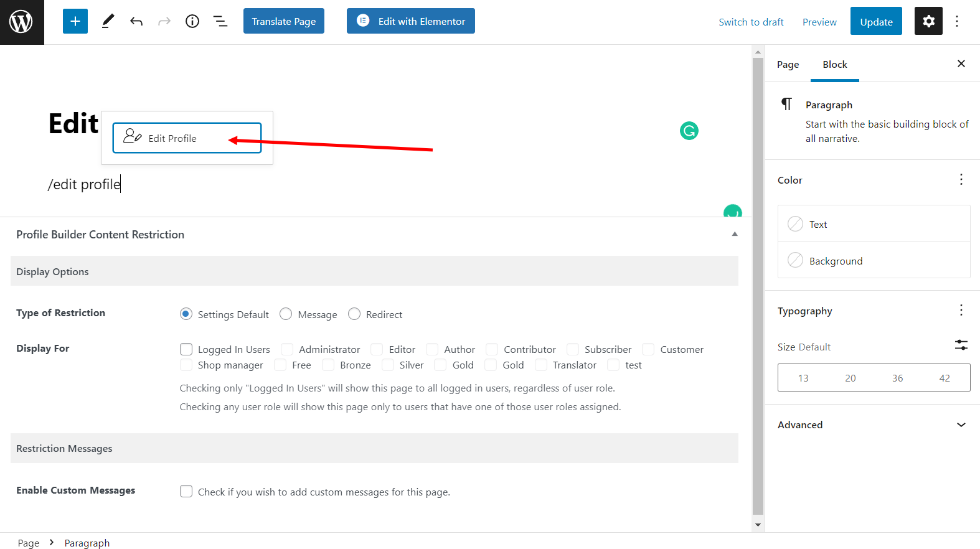Click scrollbar up arrow

point(758,52)
